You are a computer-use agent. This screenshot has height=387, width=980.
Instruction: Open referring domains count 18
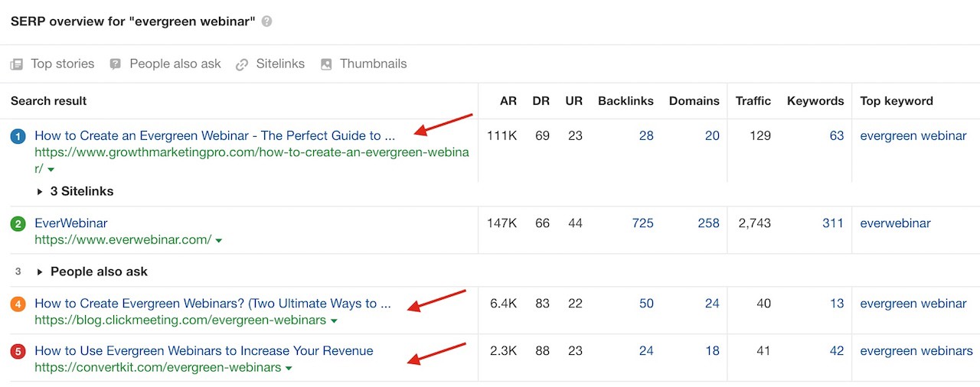[712, 351]
